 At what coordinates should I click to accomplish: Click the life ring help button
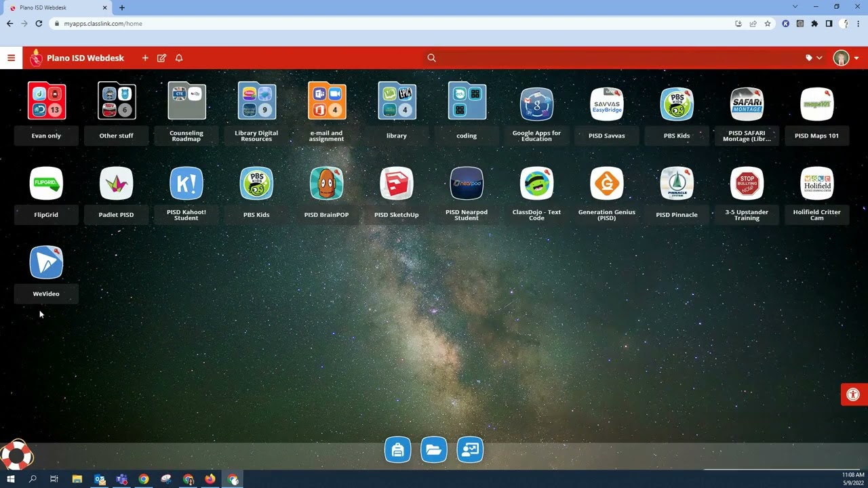coord(16,455)
